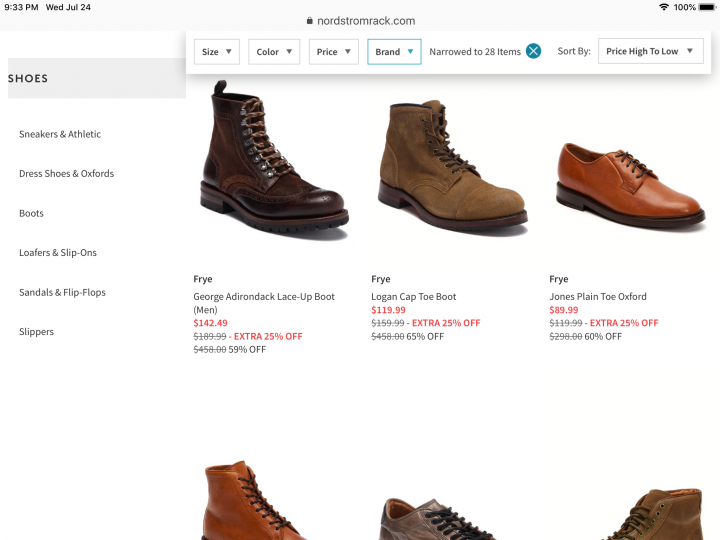Open the Size filter dropdown
This screenshot has height=540, width=720.
tap(216, 52)
